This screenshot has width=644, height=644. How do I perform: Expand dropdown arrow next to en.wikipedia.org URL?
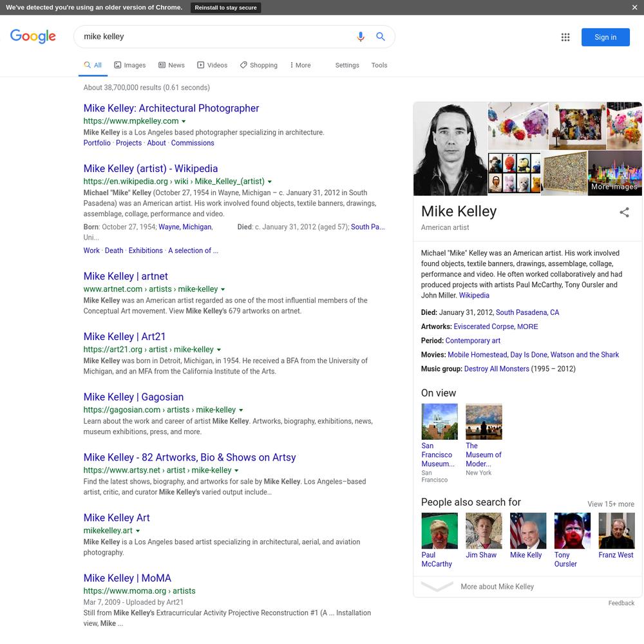coord(270,182)
